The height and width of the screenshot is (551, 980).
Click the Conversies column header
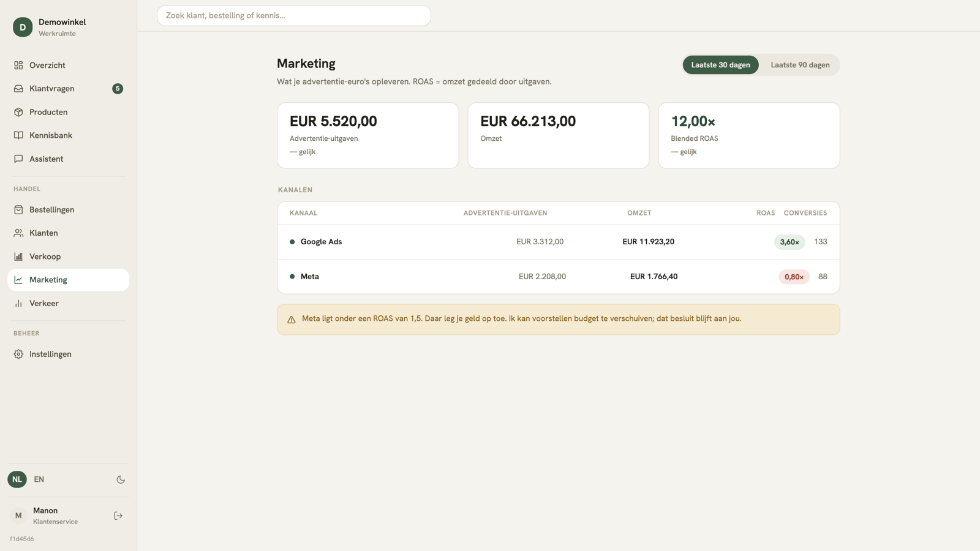805,213
